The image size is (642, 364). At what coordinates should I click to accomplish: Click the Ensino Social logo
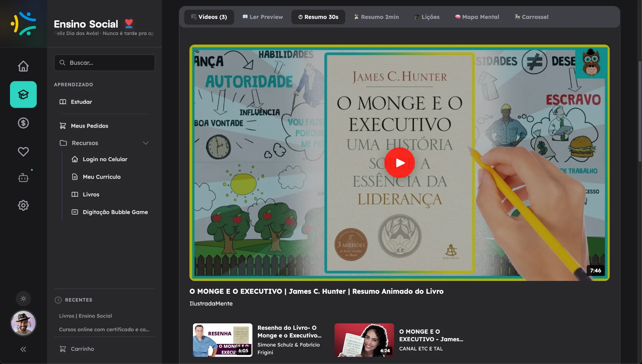(23, 24)
